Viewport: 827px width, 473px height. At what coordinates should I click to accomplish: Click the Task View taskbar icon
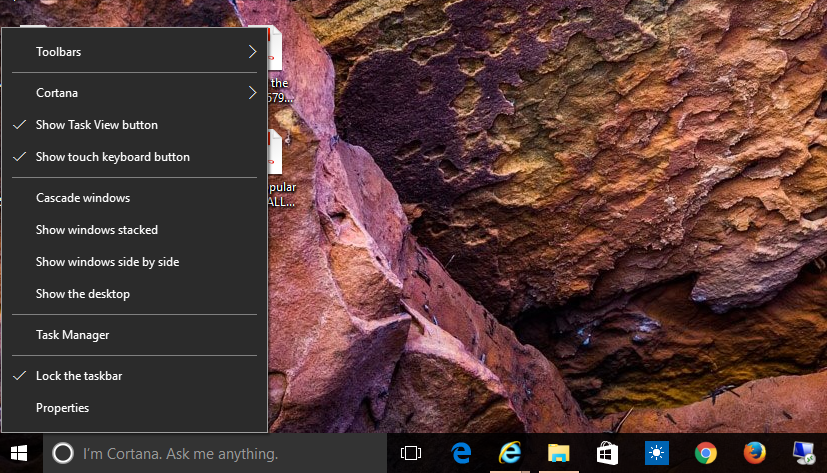(410, 453)
